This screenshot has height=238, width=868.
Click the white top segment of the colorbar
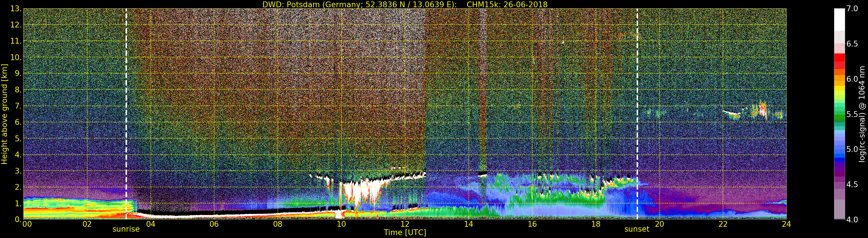tap(839, 20)
